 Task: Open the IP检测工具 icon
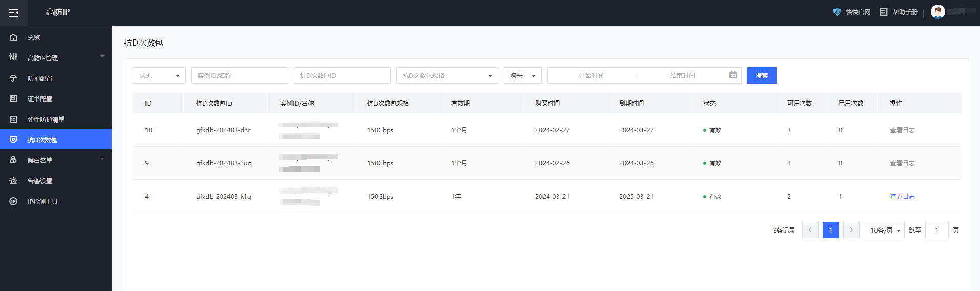13,201
